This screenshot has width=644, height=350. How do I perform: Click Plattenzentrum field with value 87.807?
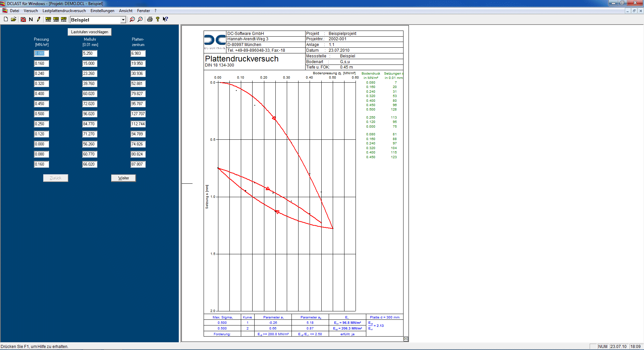point(138,164)
